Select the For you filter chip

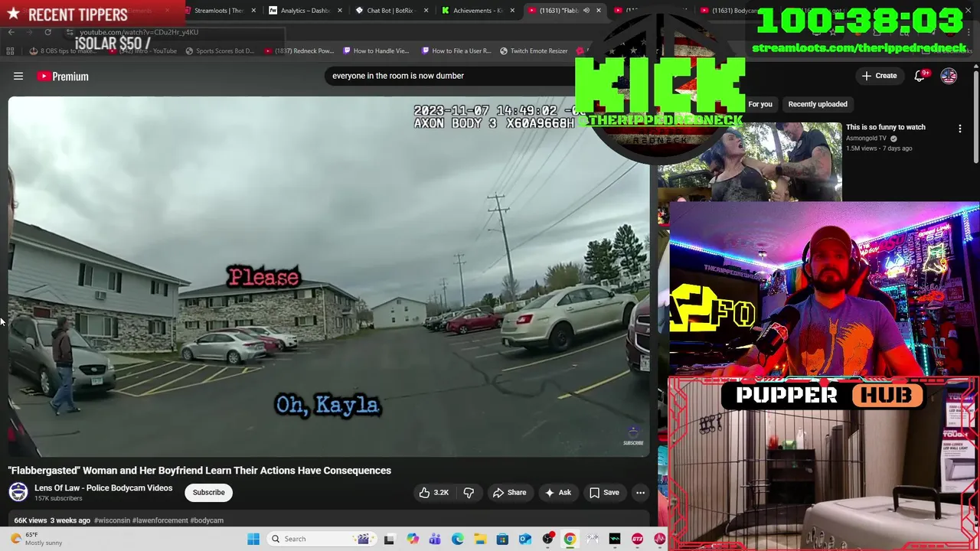(x=760, y=104)
